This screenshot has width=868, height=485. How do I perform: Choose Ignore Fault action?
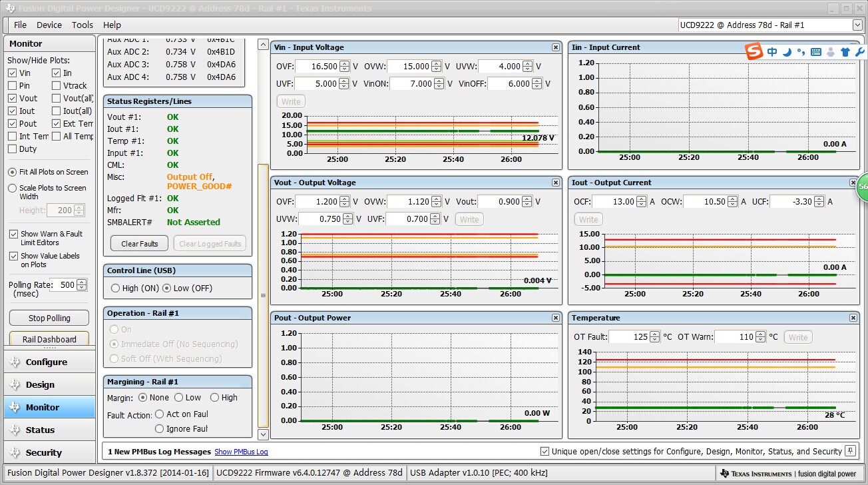159,429
